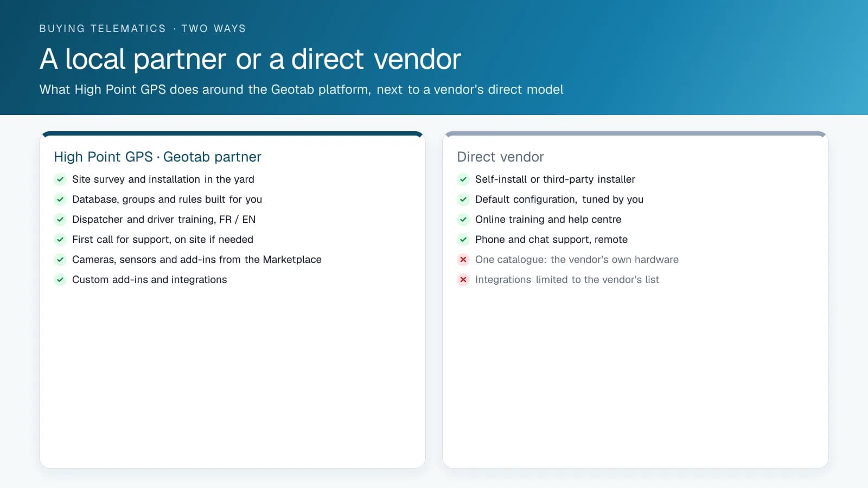Click the subtitle What High Point GPS does
Image resolution: width=868 pixels, height=488 pixels.
[x=301, y=89]
